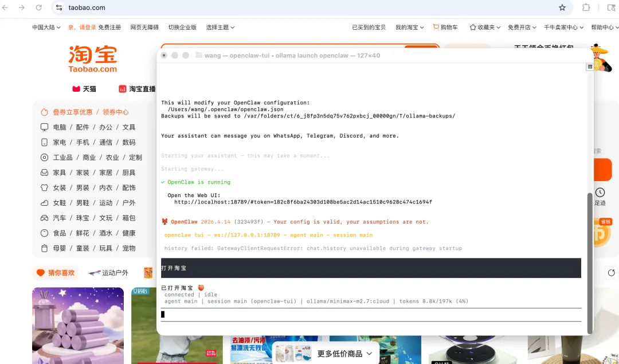Click the circle icon beside 工业品 category
619x364 pixels.
coord(44,158)
